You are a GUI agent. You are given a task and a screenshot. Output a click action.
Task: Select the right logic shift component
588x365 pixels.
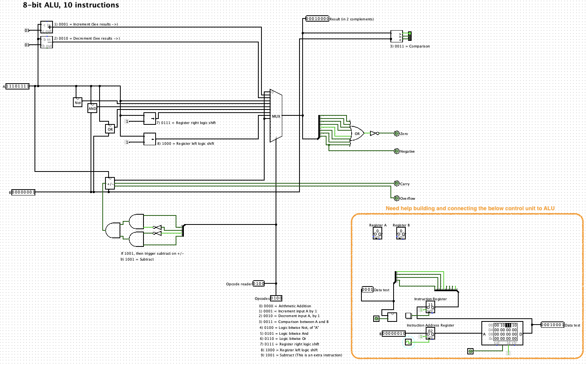pos(150,119)
